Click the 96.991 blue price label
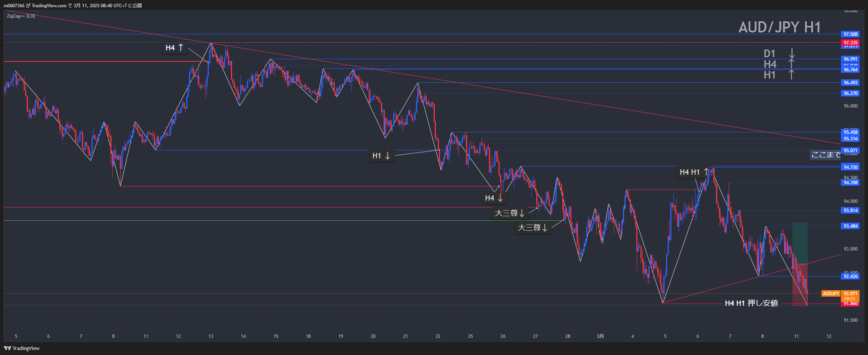This screenshot has height=355, width=868. click(850, 59)
